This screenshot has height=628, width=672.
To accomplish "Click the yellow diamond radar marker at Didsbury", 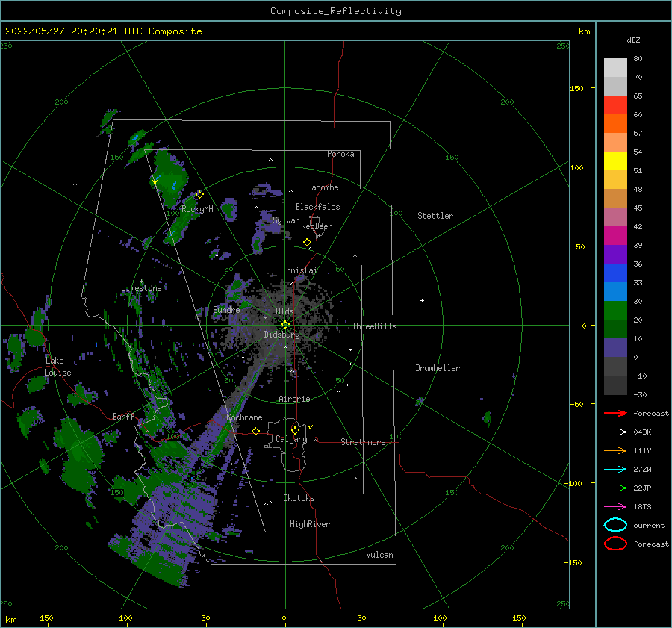I will tap(285, 325).
